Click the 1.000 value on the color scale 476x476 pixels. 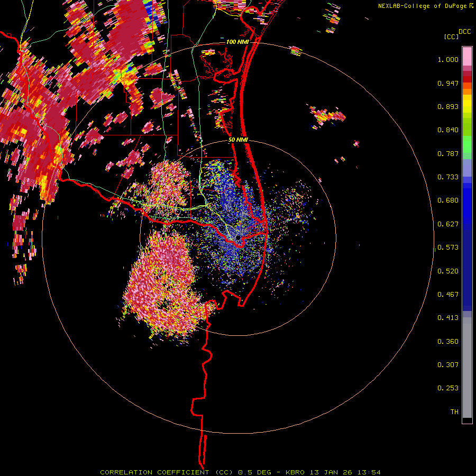[448, 59]
